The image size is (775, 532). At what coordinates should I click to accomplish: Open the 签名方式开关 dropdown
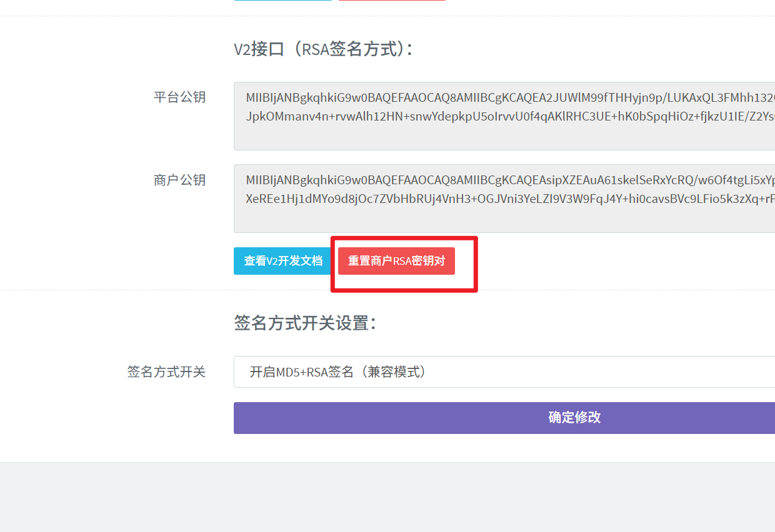pos(504,372)
